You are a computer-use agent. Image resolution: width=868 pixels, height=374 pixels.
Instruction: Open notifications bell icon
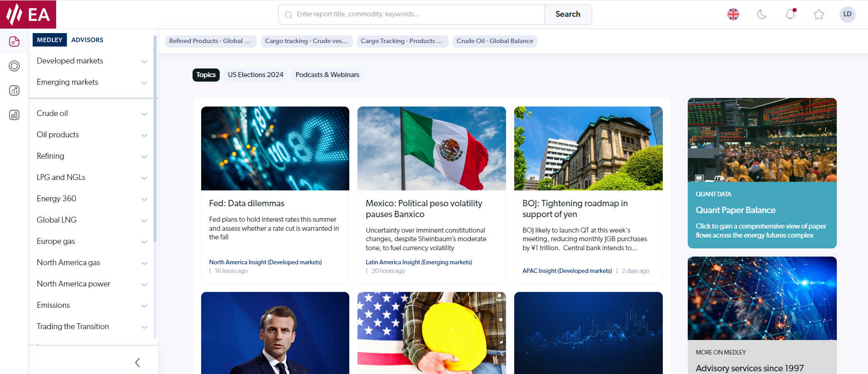pyautogui.click(x=791, y=14)
